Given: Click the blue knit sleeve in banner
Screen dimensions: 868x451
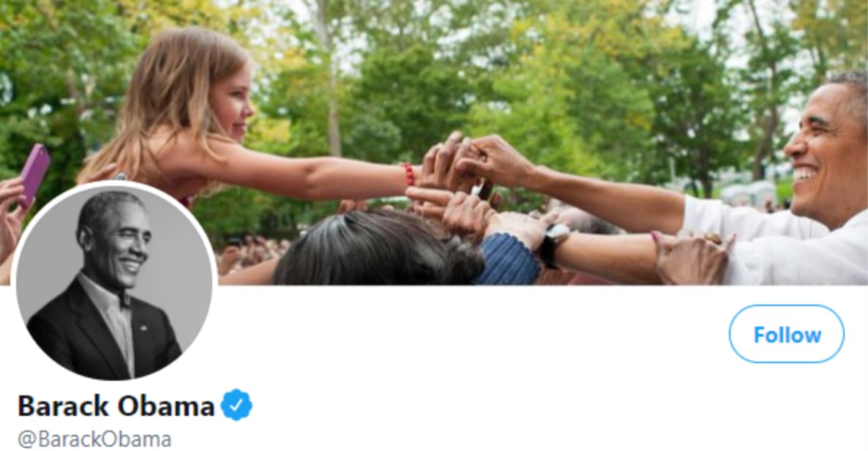Looking at the screenshot, I should point(507,258).
